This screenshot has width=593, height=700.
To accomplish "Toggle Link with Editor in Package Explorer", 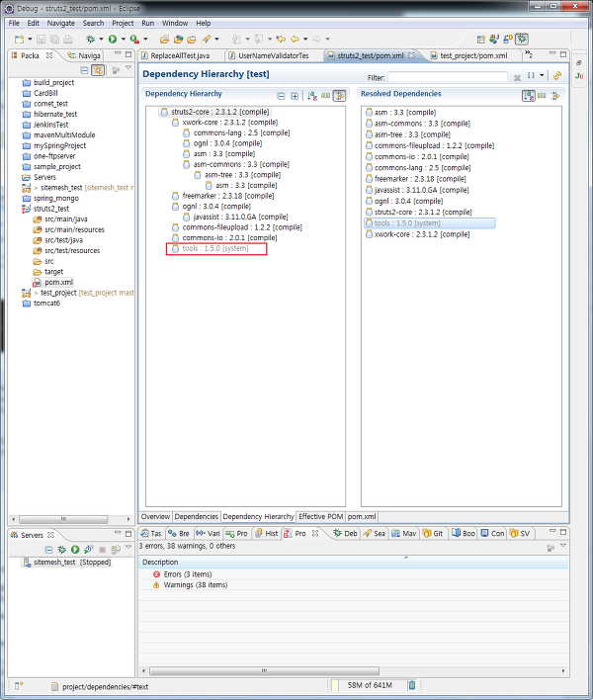I will click(x=98, y=70).
